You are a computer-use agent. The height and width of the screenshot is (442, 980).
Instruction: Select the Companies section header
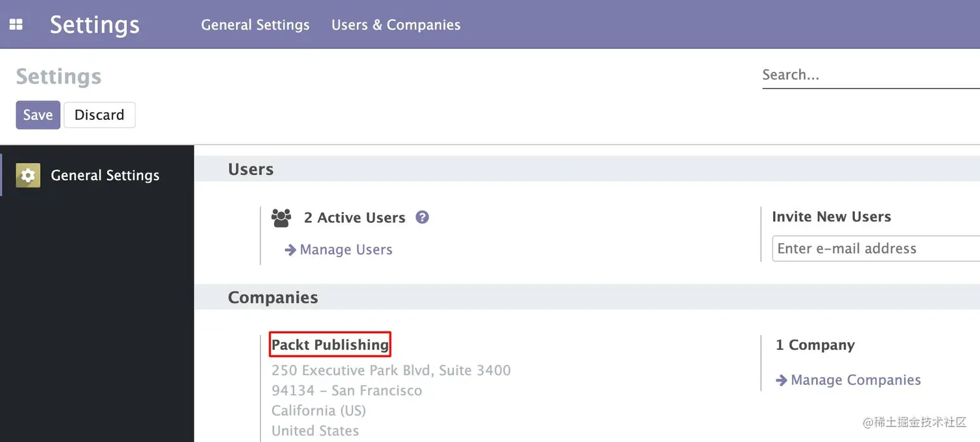(x=273, y=297)
